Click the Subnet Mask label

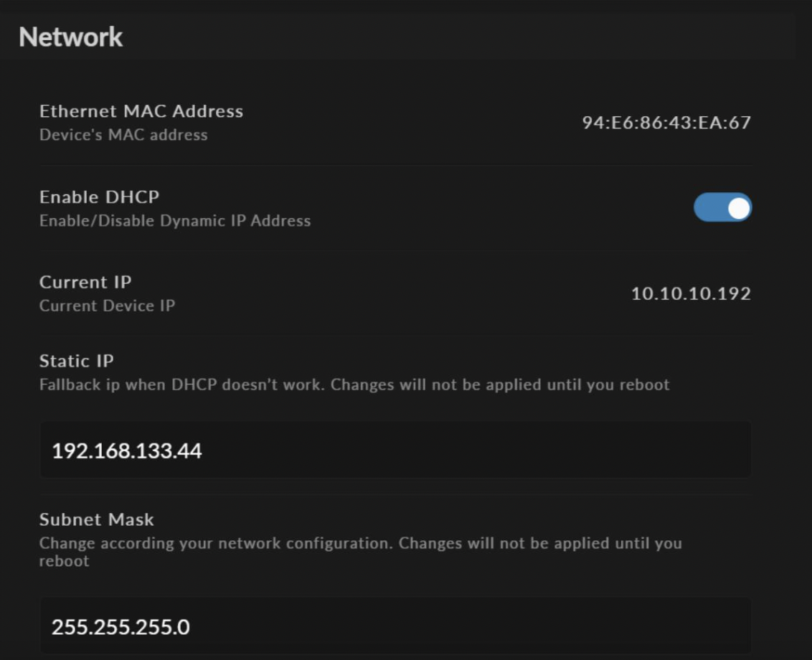(96, 519)
